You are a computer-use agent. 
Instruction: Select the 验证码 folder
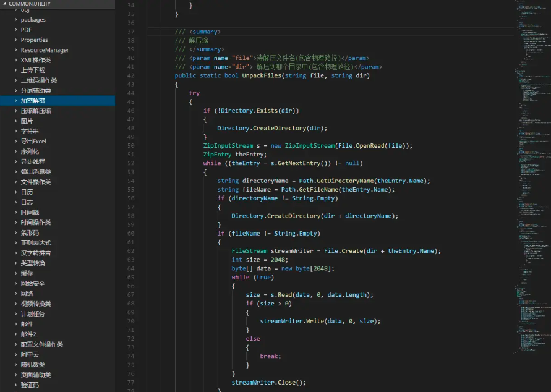[x=30, y=385]
